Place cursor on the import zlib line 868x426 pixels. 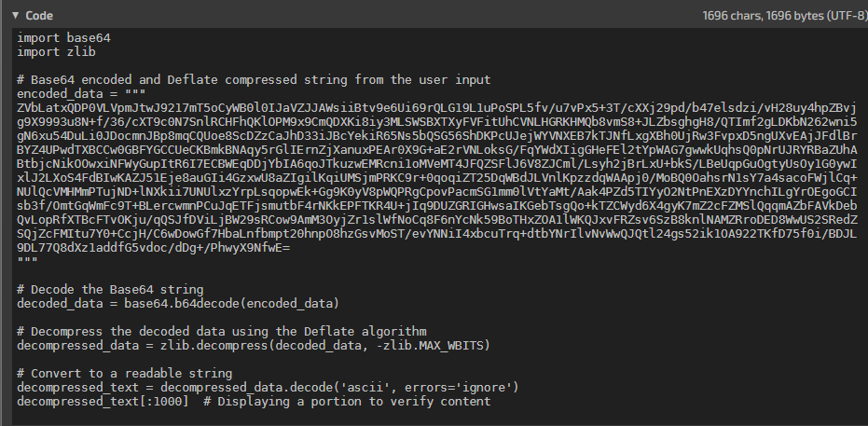pos(57,52)
